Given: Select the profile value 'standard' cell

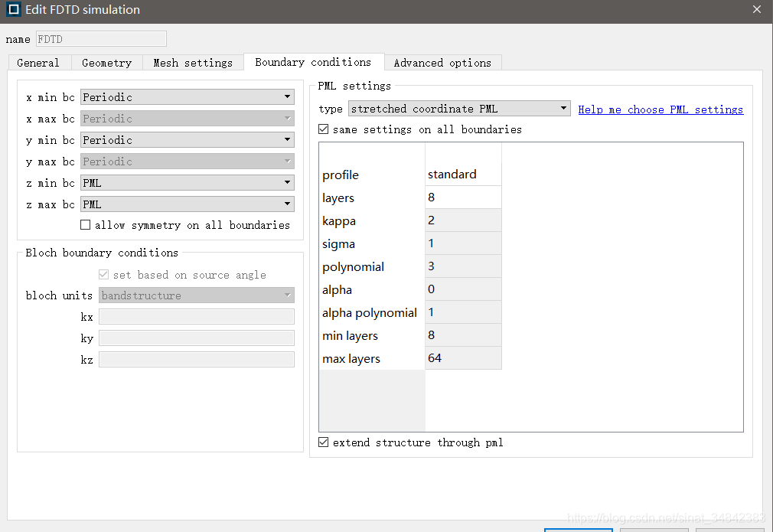Looking at the screenshot, I should [463, 175].
